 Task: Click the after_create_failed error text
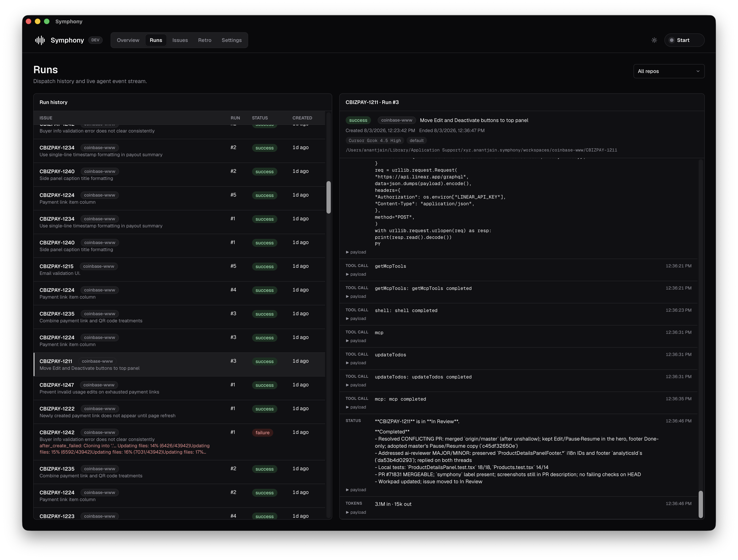(x=124, y=449)
